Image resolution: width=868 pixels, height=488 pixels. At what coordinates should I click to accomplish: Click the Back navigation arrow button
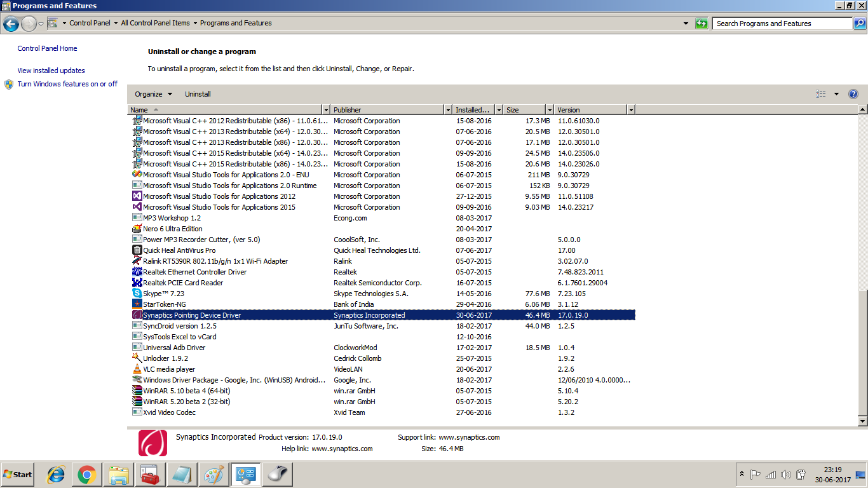pos(11,24)
